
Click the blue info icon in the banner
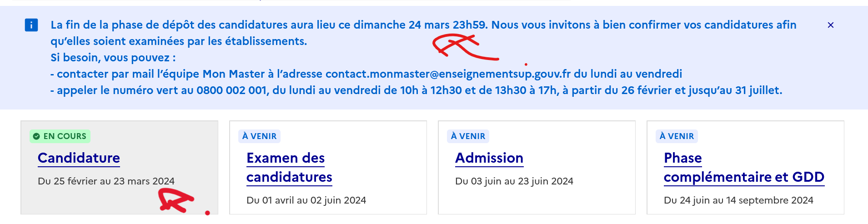[x=31, y=25]
